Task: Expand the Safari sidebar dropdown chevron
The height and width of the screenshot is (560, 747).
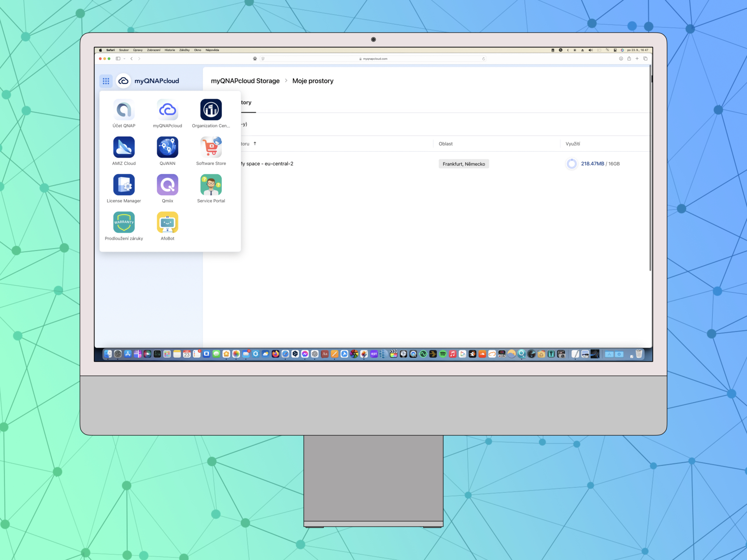Action: pos(124,59)
